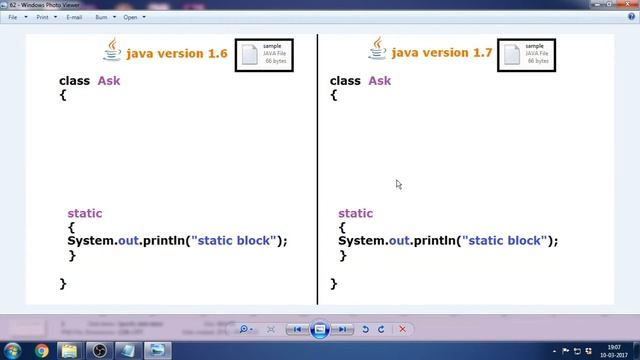Viewport: 640px width, 360px height.
Task: Expand the File dropdown arrow
Action: (26, 17)
